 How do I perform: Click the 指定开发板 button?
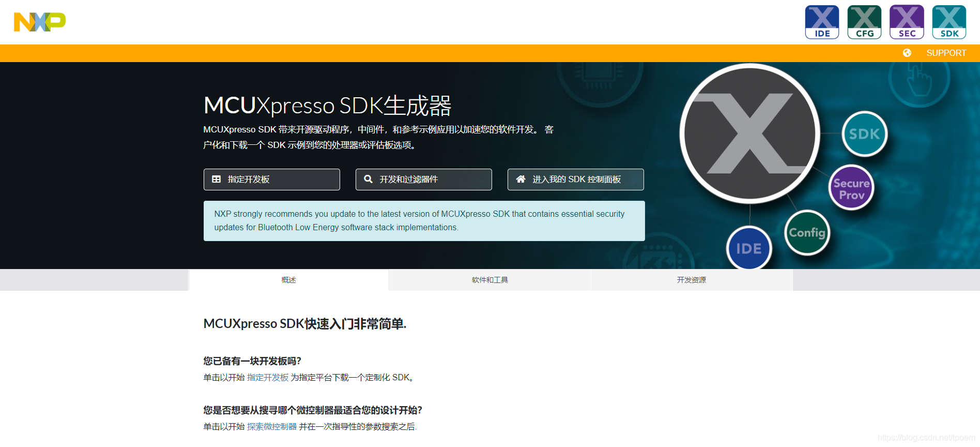pos(272,180)
